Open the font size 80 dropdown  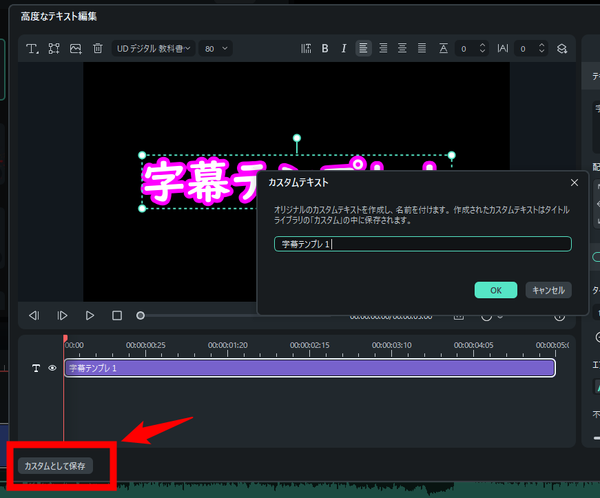[216, 49]
